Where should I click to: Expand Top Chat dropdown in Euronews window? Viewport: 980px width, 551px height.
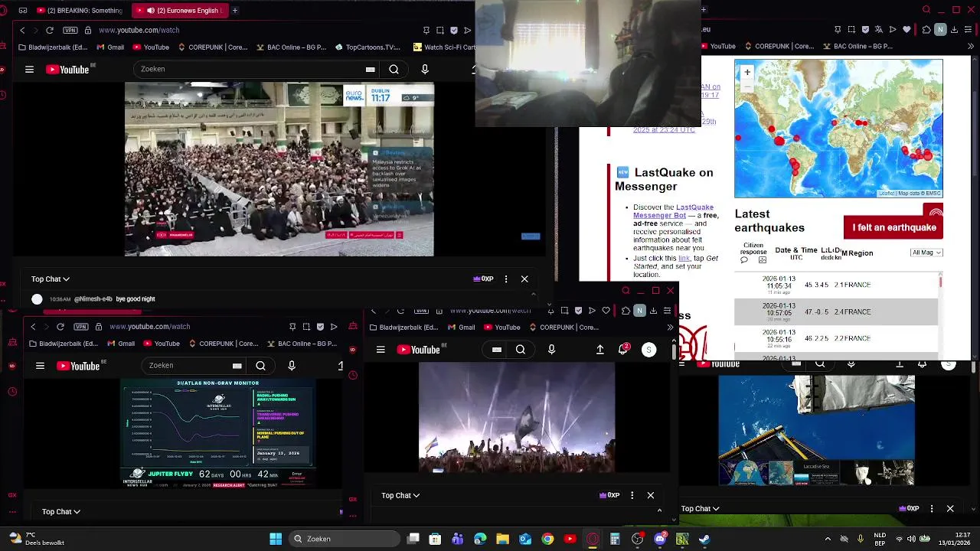coord(51,279)
